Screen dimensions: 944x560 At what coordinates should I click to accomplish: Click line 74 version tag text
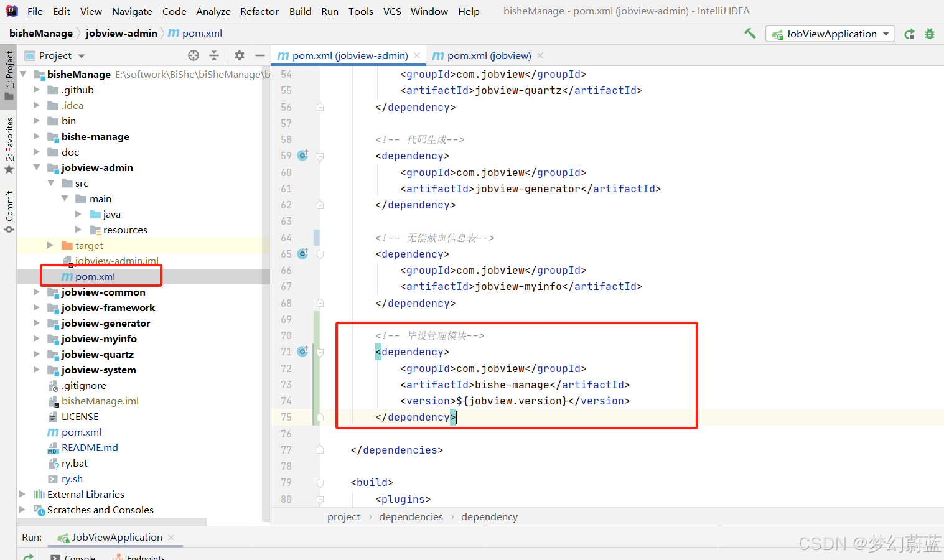[x=515, y=401]
